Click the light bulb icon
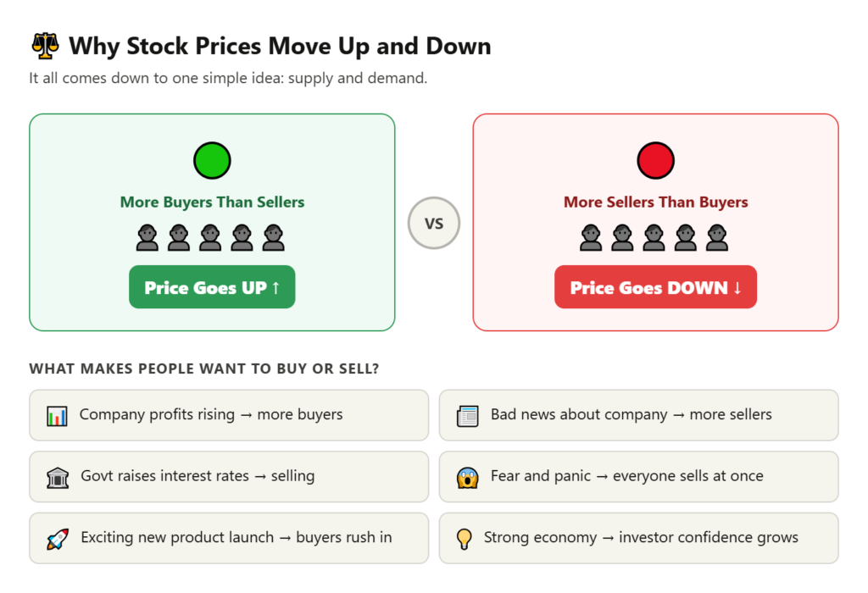Image resolution: width=868 pixels, height=593 pixels. tap(464, 538)
